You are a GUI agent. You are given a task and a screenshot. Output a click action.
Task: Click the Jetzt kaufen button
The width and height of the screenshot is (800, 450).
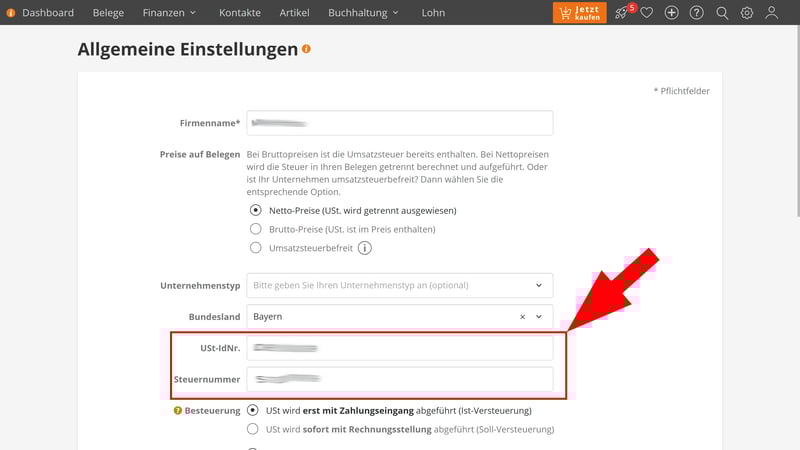point(579,13)
